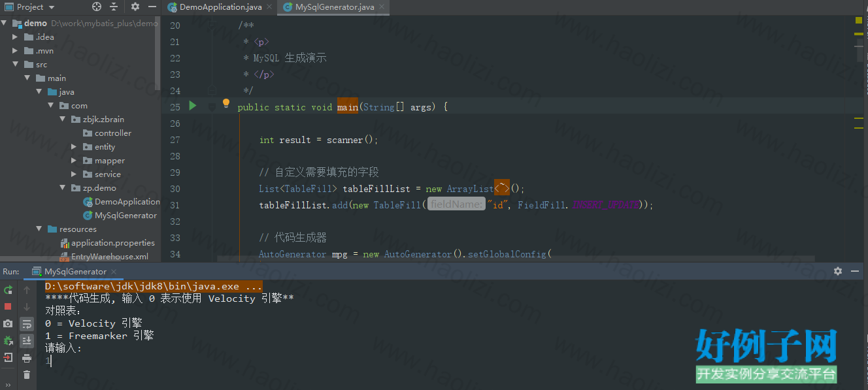
Task: Select EntryWarehouse.xml file
Action: click(105, 256)
